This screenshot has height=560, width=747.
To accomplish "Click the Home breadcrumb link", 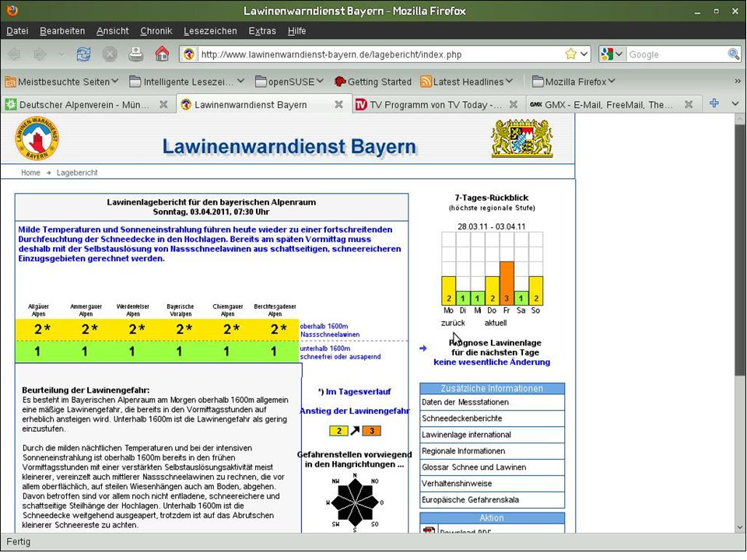I will tap(30, 173).
